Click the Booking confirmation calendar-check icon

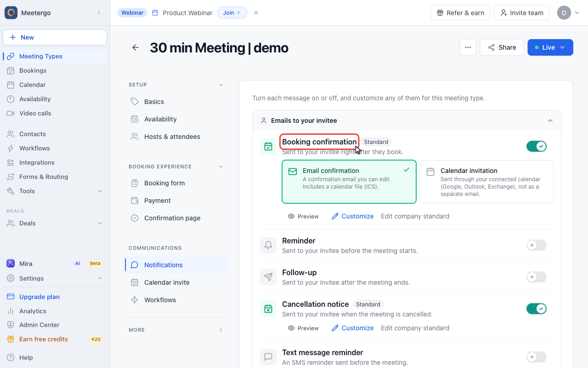tap(268, 146)
